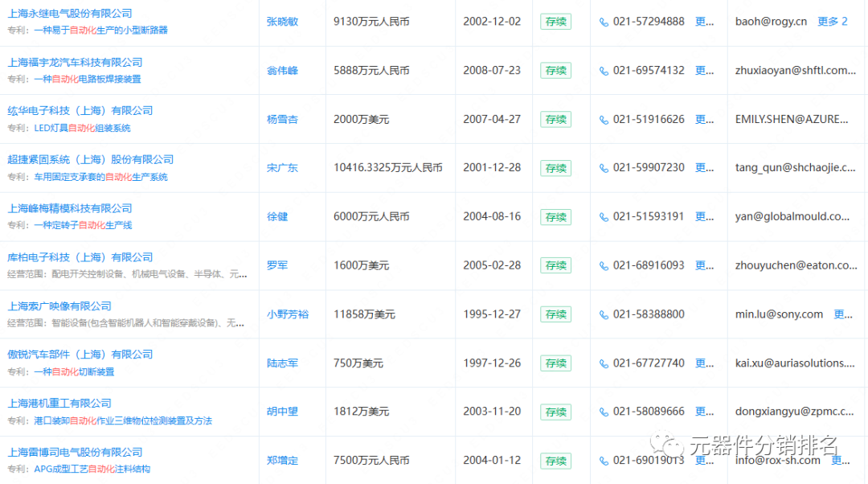The height and width of the screenshot is (484, 868).
Task: Click phone icon beside 021-51593191
Action: (604, 217)
